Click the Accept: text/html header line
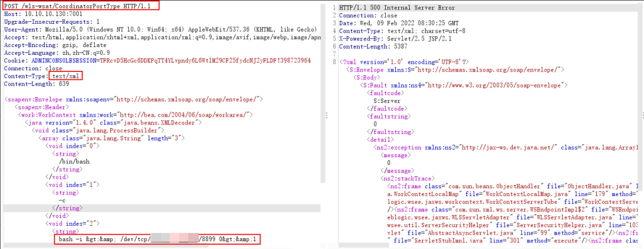This screenshot has height=249, width=644. tap(162, 37)
